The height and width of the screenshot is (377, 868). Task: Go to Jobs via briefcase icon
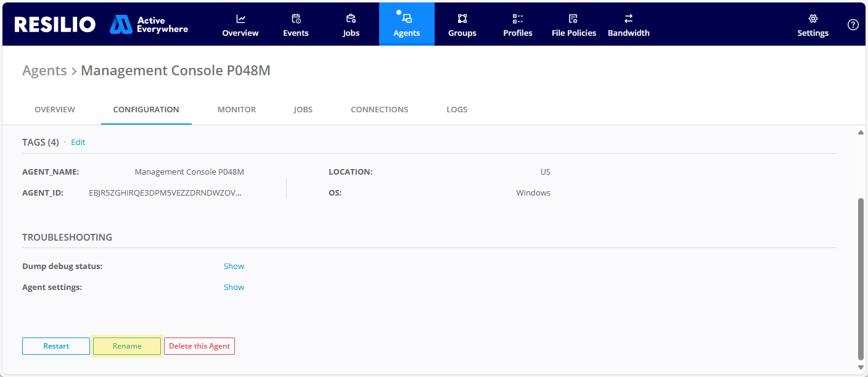coord(351,19)
